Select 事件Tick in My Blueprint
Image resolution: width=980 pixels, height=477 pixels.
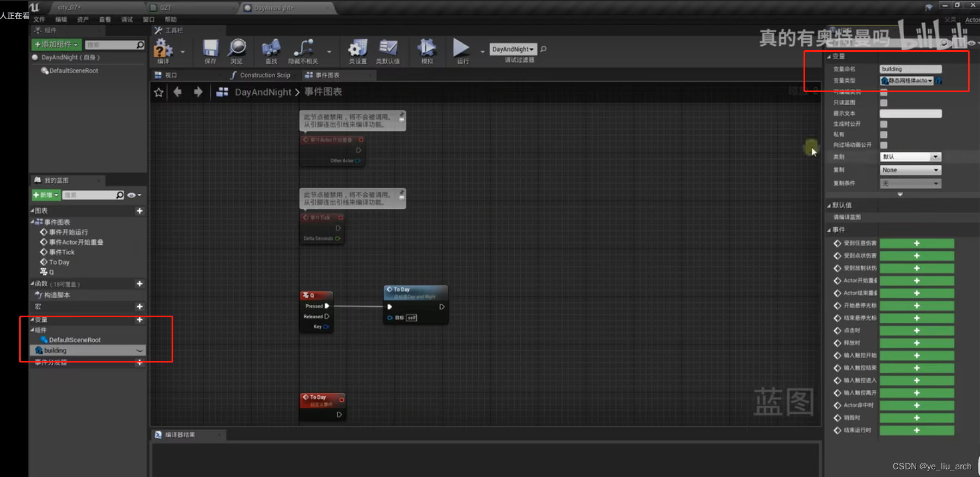(62, 252)
